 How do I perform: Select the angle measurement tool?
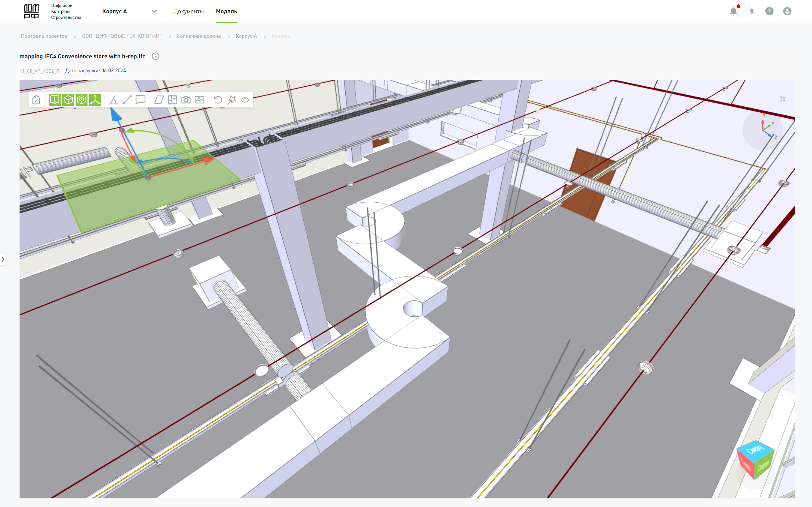tap(114, 100)
